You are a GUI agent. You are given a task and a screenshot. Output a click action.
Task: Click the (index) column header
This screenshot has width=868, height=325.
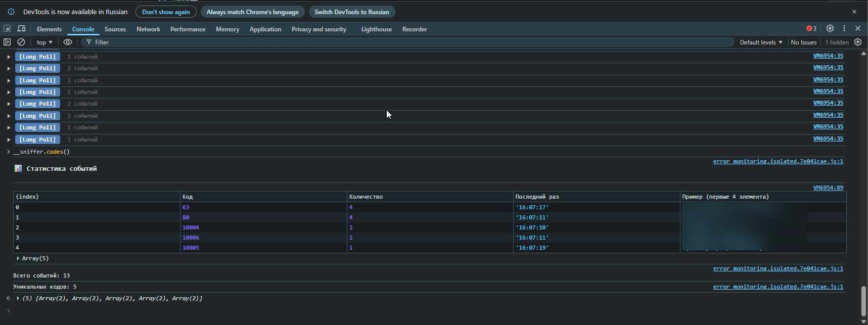(97, 197)
